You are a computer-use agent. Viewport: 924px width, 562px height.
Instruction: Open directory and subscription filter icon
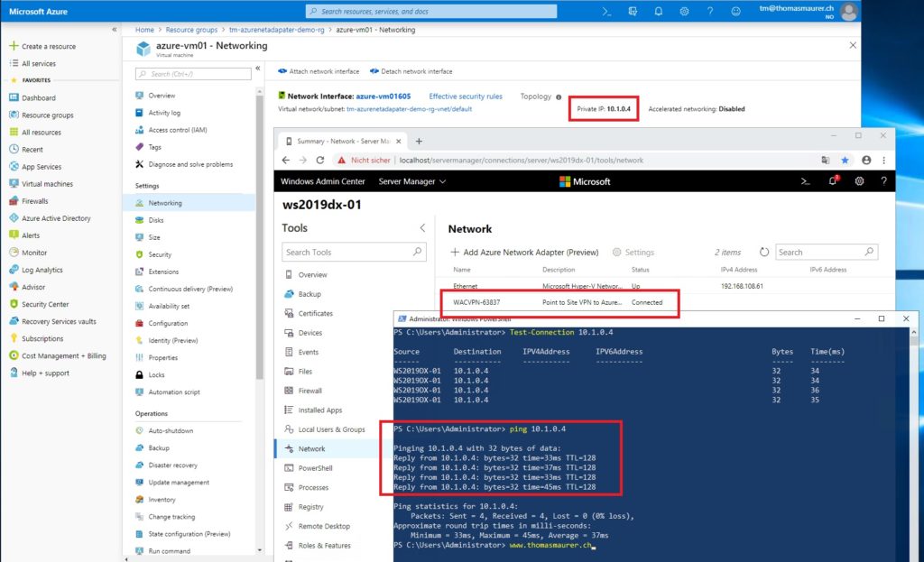point(633,11)
